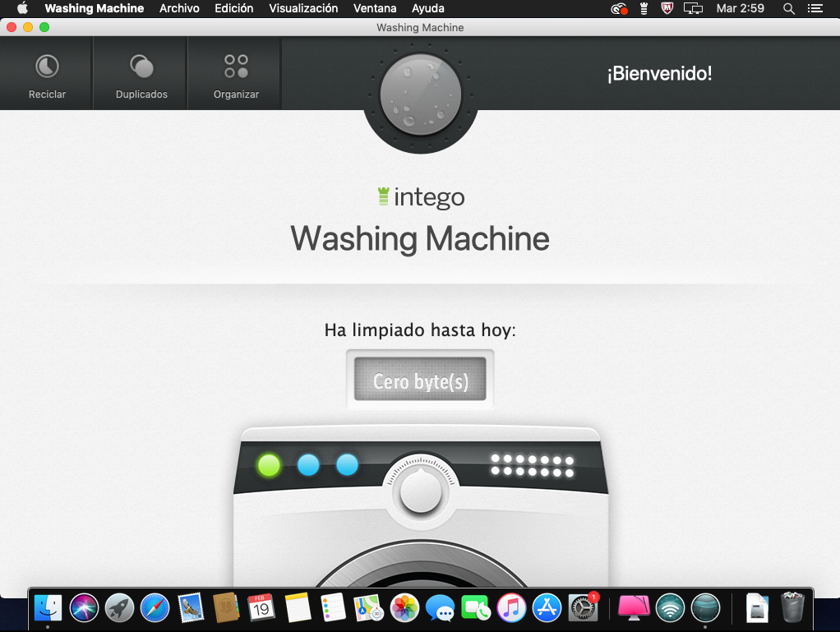
Task: Click the intego logo
Action: 421,197
